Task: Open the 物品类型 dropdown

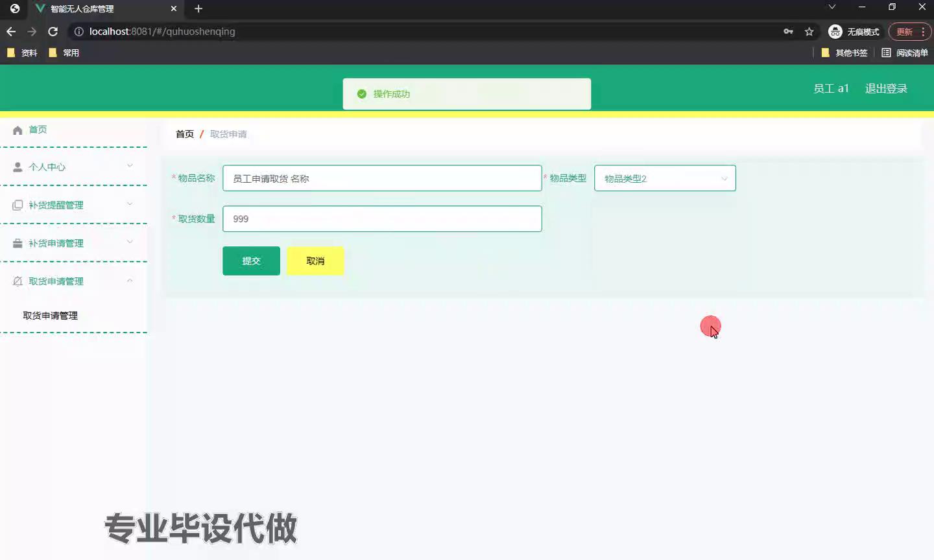Action: [665, 178]
